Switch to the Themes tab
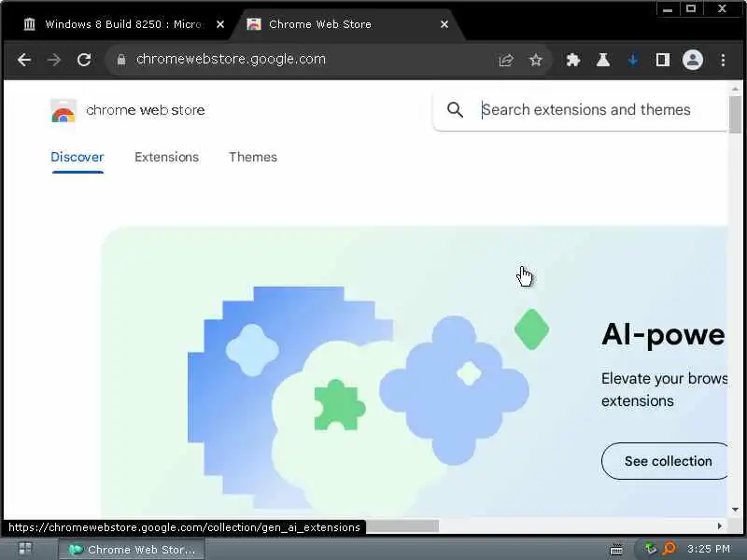The height and width of the screenshot is (560, 747). 253,157
